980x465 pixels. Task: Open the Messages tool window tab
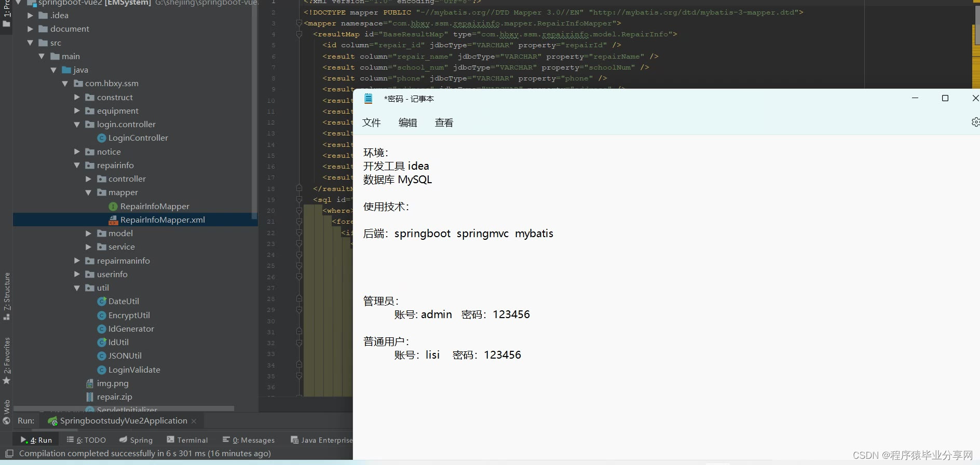click(x=249, y=440)
